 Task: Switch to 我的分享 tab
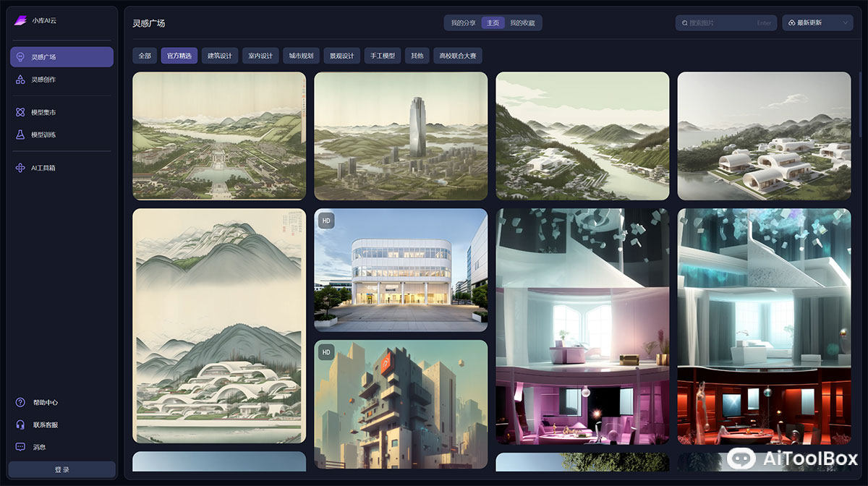coord(464,23)
